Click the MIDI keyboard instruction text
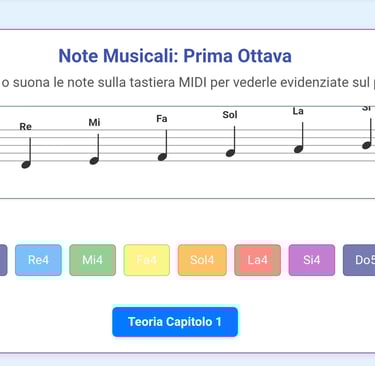This screenshot has width=375, height=366. coord(187,82)
